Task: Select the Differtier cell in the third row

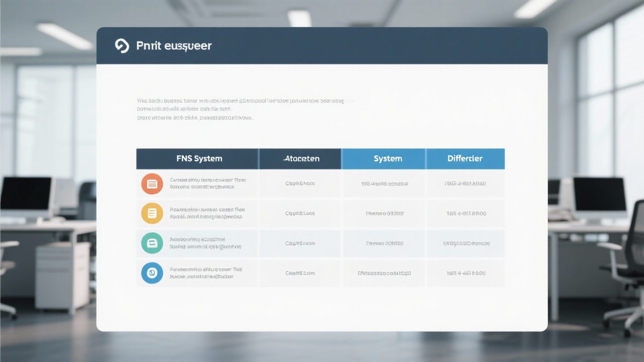Action: tap(466, 243)
